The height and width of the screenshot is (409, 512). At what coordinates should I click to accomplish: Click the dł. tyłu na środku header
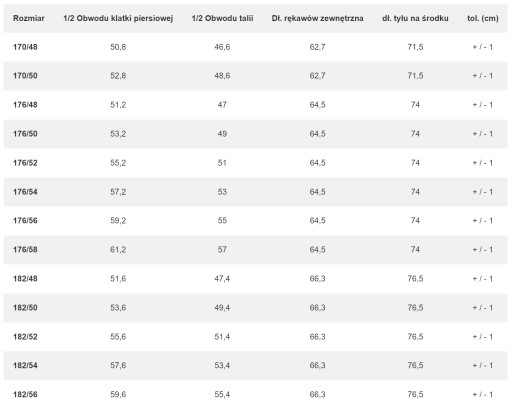pos(415,18)
